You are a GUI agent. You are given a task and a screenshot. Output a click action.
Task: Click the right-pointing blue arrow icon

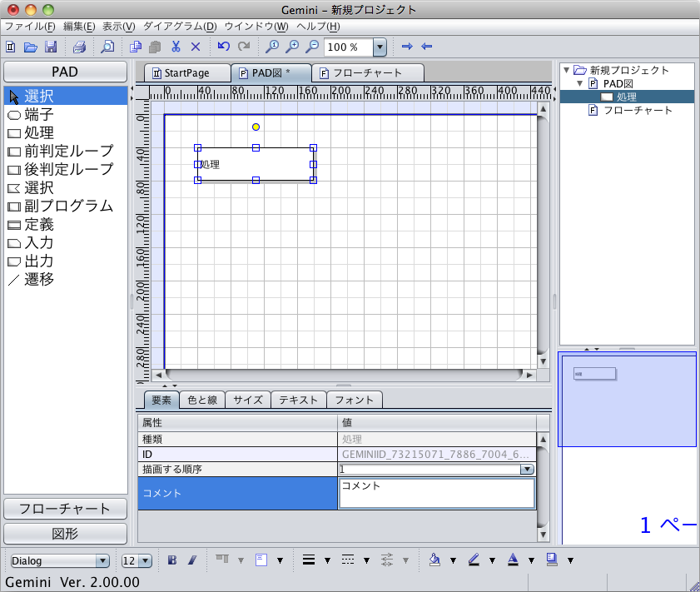pyautogui.click(x=407, y=46)
